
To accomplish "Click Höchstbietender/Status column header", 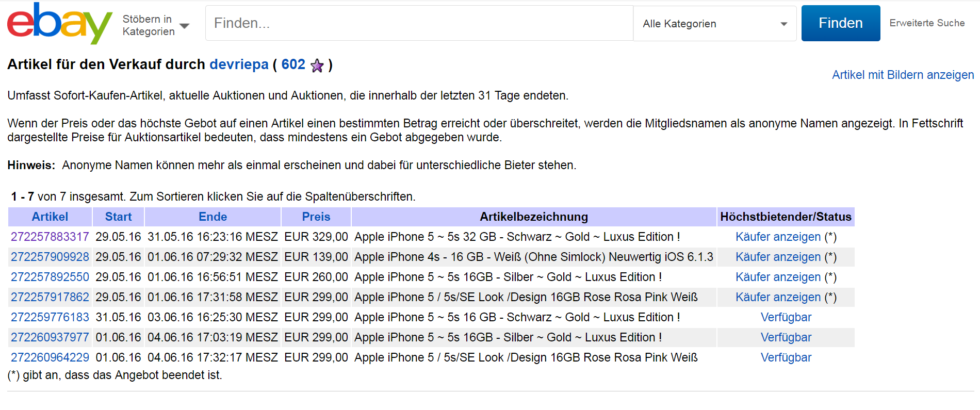I will click(786, 217).
